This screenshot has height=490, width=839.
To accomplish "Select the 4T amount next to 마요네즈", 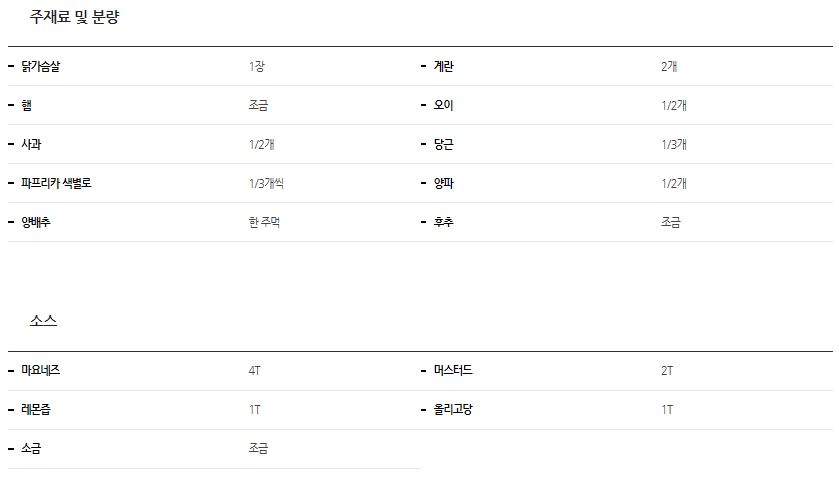I will [255, 371].
